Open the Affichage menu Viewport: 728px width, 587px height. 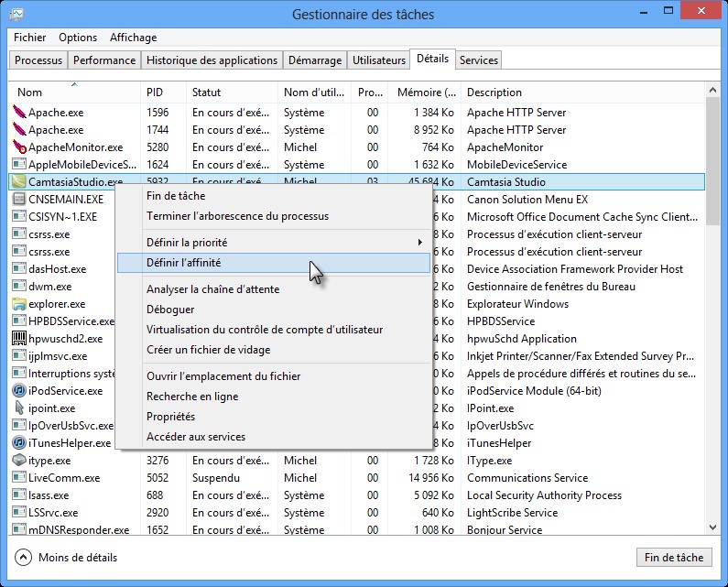[x=133, y=38]
